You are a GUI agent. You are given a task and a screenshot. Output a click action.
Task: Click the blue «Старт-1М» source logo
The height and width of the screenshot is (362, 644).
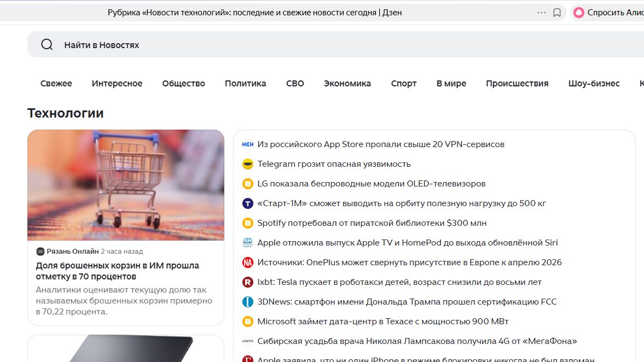(x=247, y=203)
